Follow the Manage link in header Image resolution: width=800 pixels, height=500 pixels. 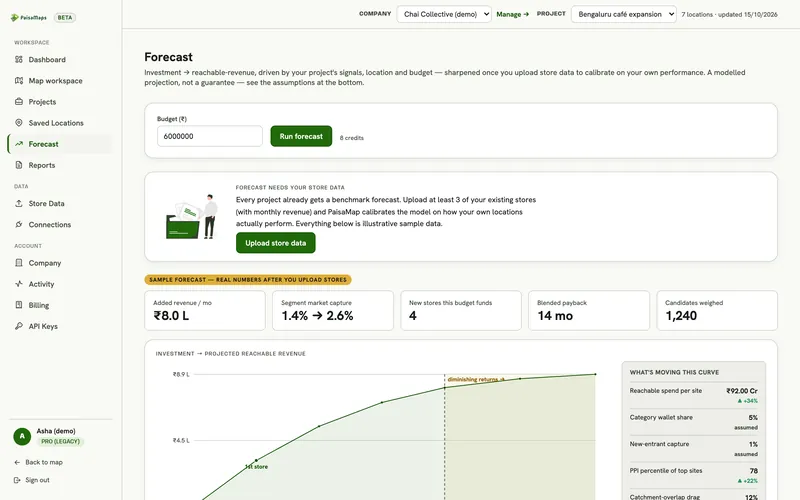coord(512,14)
